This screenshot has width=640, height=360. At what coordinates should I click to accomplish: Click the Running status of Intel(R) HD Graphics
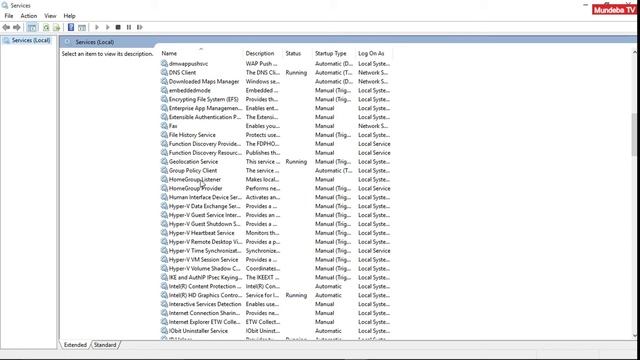(296, 295)
